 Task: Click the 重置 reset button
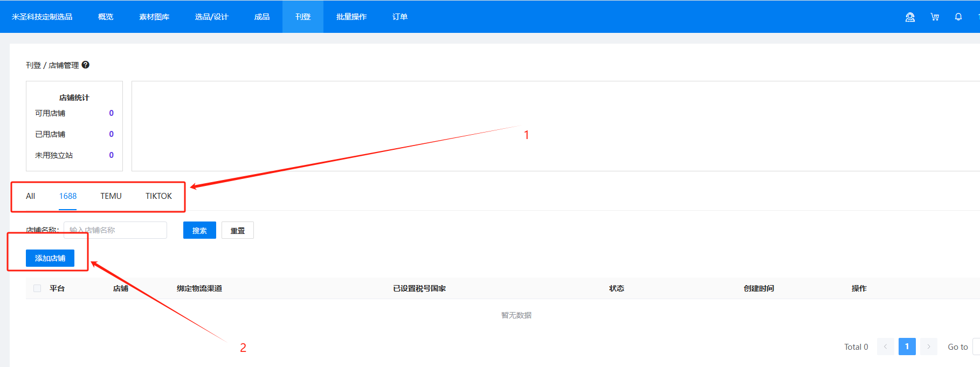tap(238, 230)
